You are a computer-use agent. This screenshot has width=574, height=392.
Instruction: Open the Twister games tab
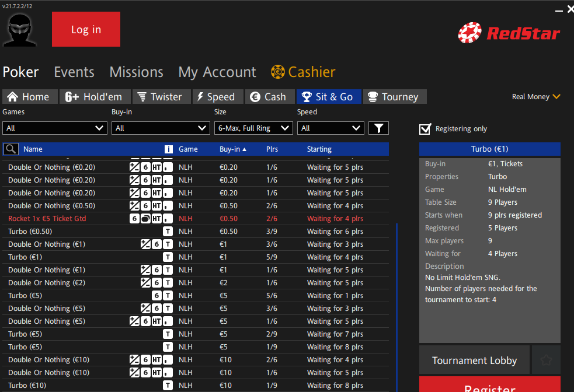pos(161,96)
